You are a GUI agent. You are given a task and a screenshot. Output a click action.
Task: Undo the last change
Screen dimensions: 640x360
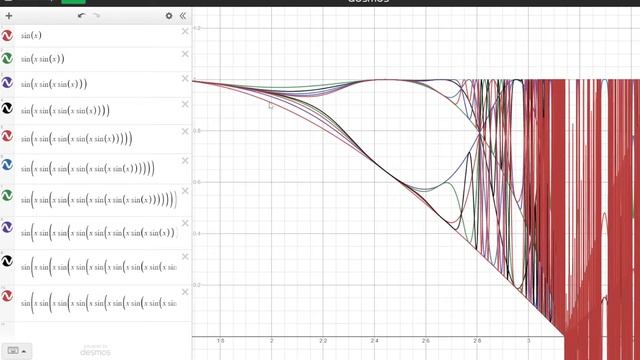click(81, 16)
